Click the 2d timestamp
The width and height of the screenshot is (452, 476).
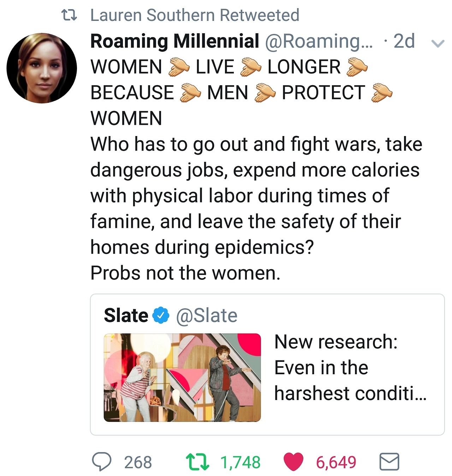[404, 41]
